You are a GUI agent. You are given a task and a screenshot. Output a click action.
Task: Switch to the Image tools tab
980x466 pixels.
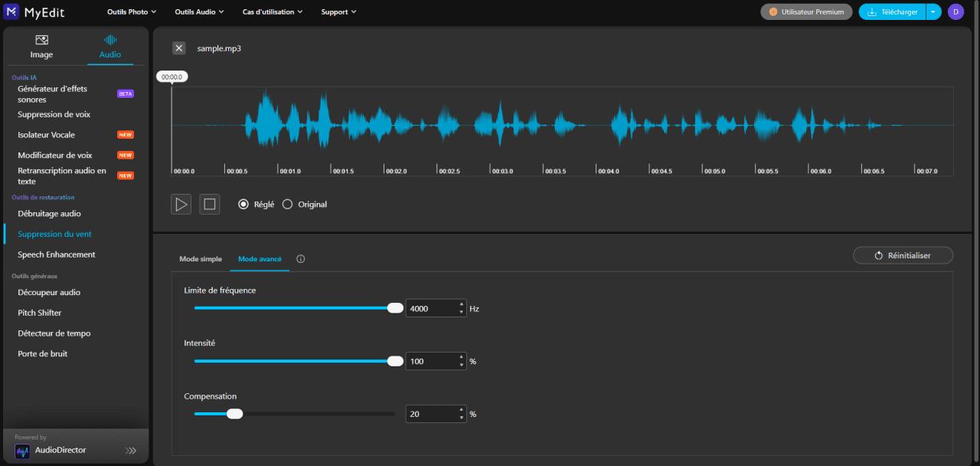click(41, 47)
